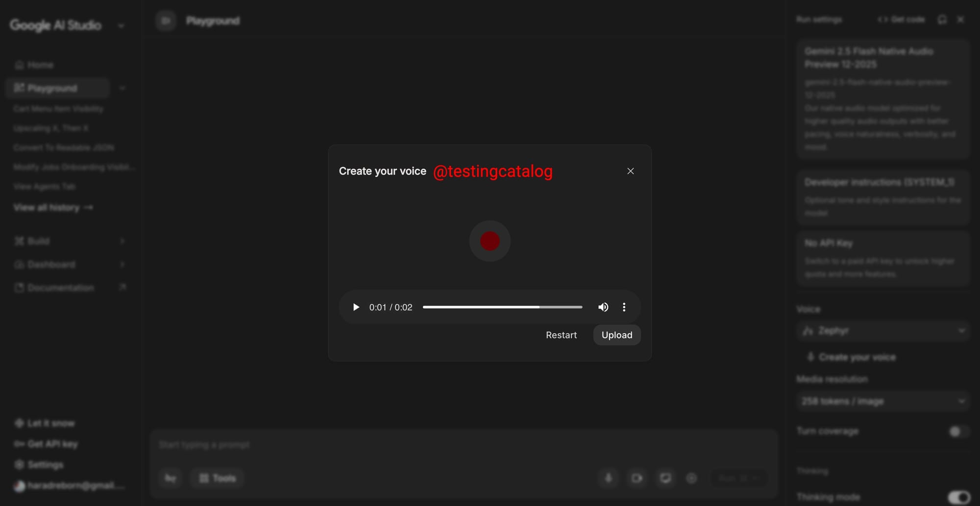
Task: Change the 258 tokens per image resolution dropdown
Action: click(x=882, y=401)
